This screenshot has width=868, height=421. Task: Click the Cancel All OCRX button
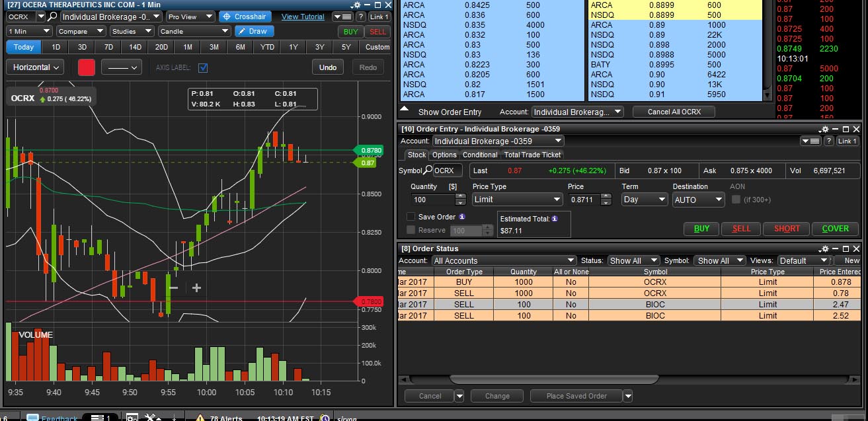[674, 112]
